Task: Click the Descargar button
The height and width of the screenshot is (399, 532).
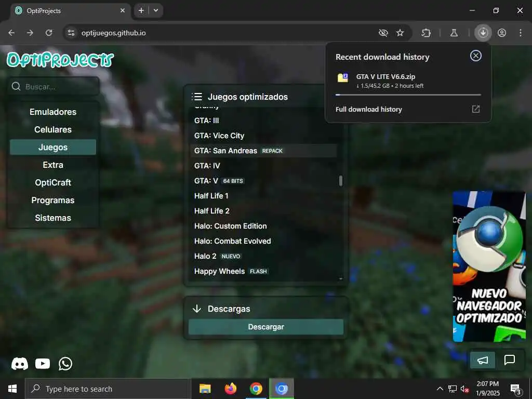Action: tap(266, 327)
